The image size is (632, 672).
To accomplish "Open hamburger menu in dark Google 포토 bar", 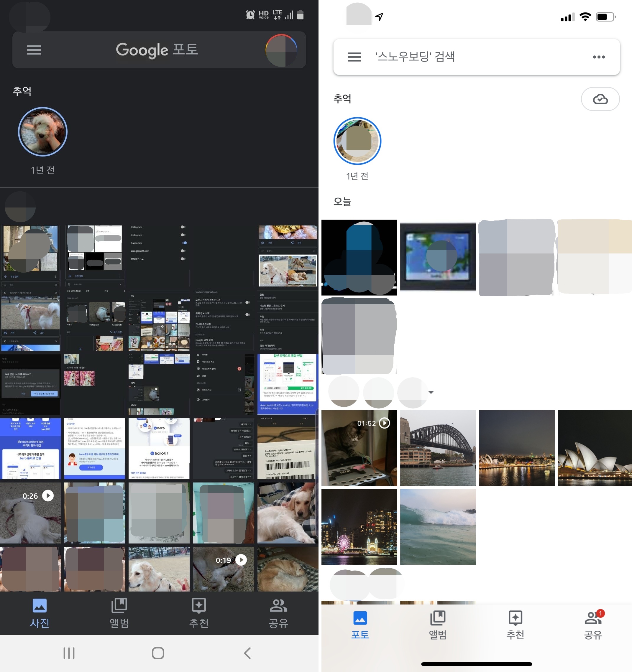I will [x=34, y=50].
